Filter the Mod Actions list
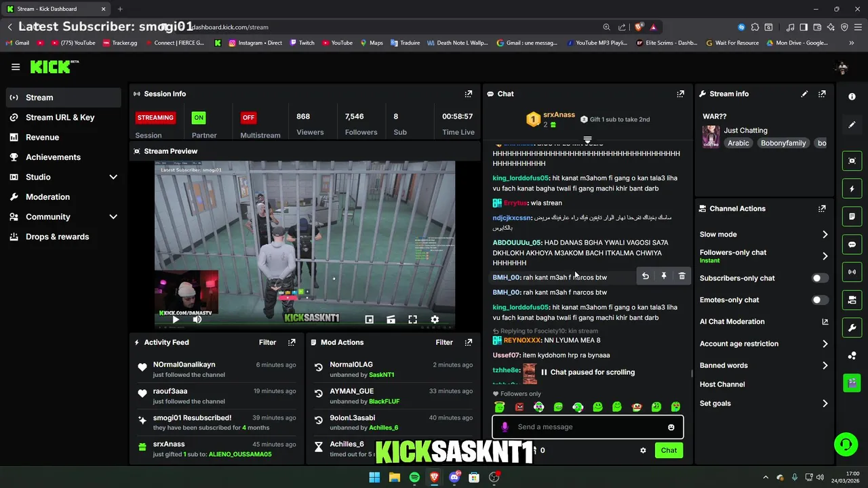This screenshot has height=488, width=868. tap(443, 342)
